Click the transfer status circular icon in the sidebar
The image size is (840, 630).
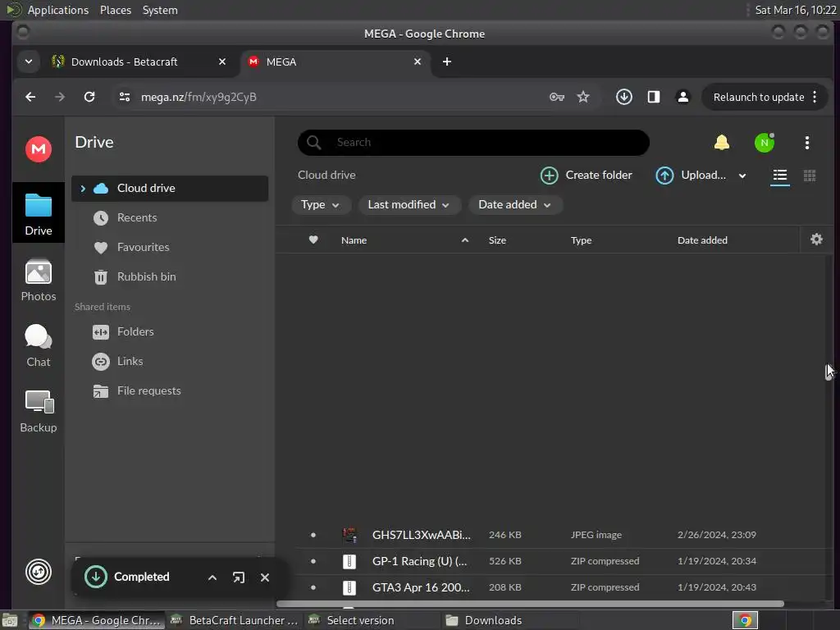[x=39, y=572]
